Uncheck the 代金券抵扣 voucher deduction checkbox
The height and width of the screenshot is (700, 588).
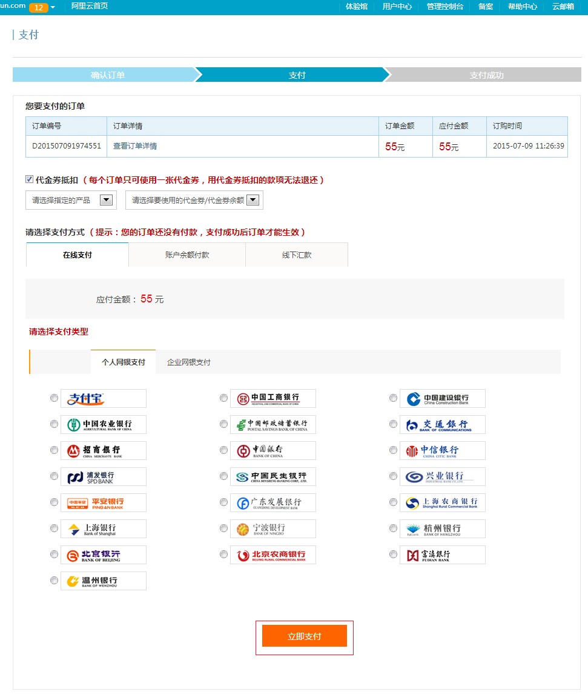pos(29,178)
